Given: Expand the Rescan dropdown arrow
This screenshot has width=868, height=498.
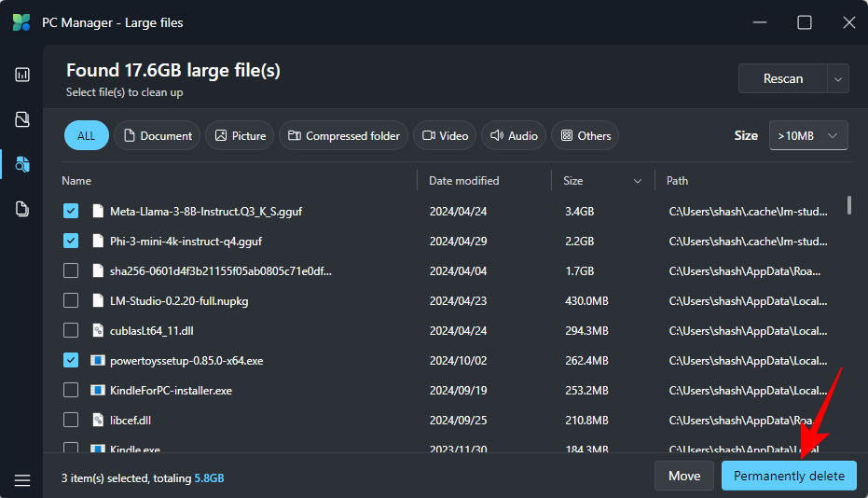Looking at the screenshot, I should (838, 79).
